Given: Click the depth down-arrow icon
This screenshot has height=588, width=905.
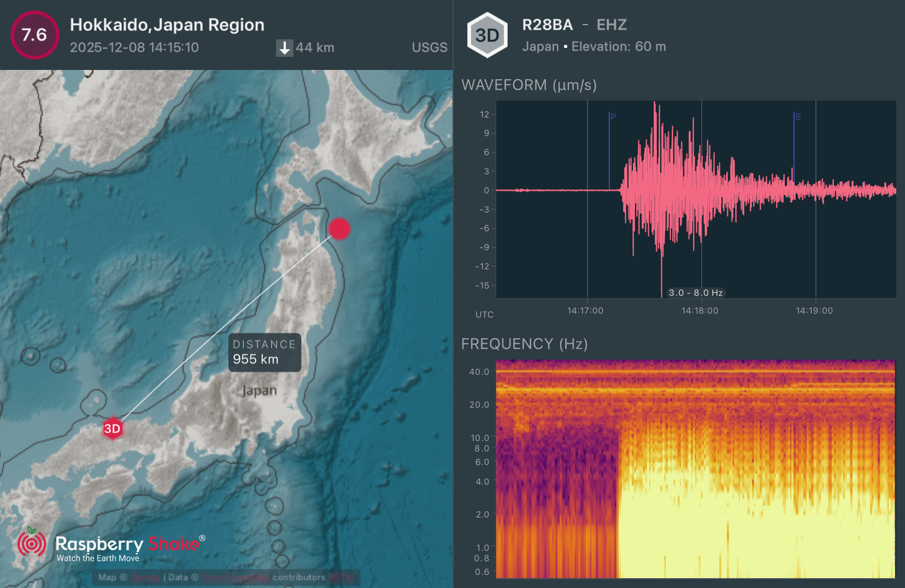Looking at the screenshot, I should [284, 48].
